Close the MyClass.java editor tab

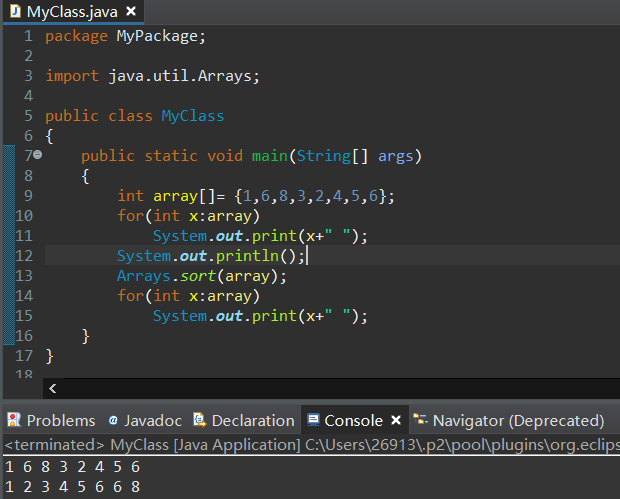point(131,11)
